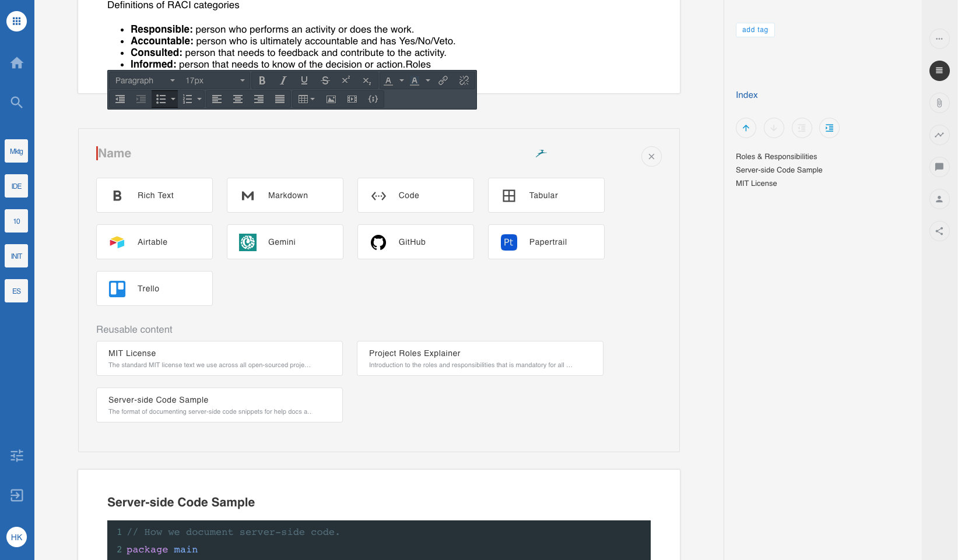Open the Paragraph format dropdown
958x560 pixels.
[145, 80]
